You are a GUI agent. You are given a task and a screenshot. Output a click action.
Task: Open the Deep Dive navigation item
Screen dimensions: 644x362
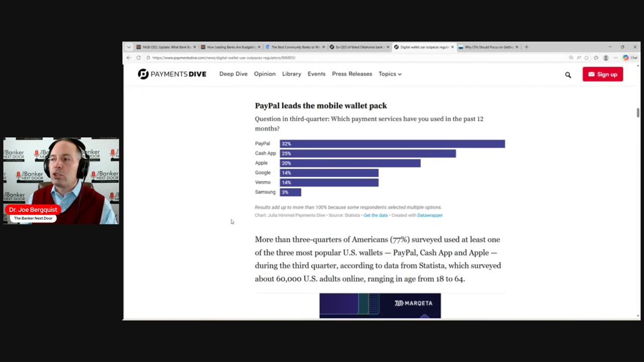pyautogui.click(x=233, y=74)
